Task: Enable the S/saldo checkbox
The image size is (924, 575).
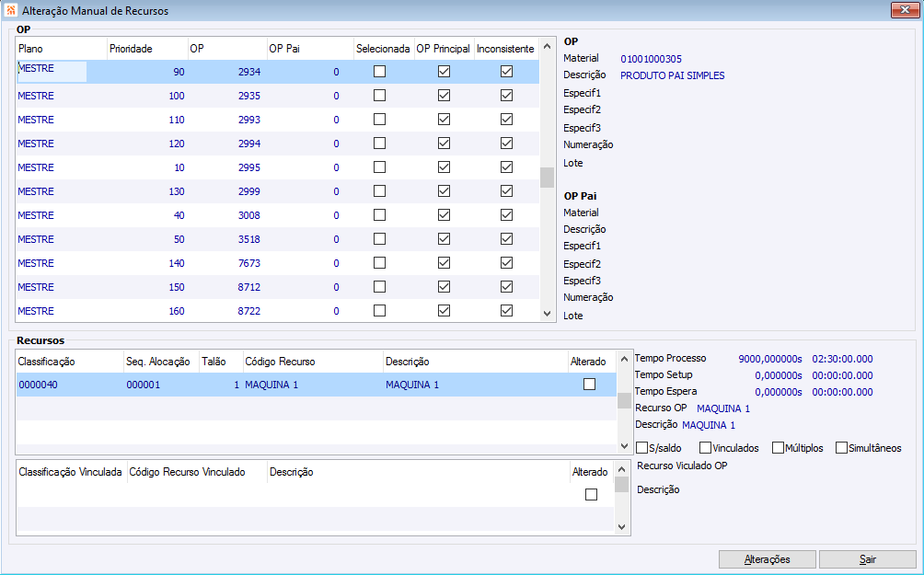Action: tap(642, 448)
